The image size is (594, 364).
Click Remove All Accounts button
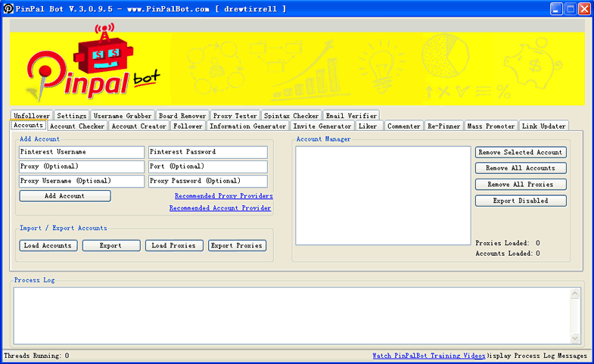click(521, 168)
